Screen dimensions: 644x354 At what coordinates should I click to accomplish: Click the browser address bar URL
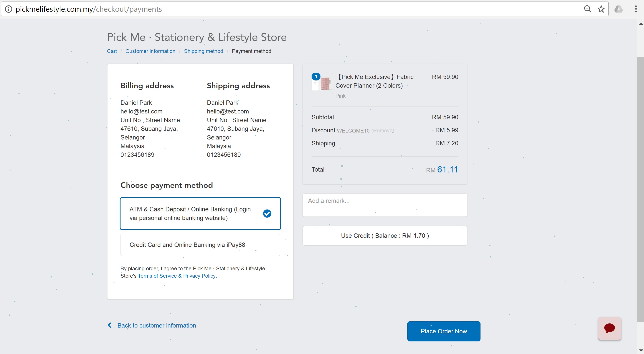[x=89, y=9]
